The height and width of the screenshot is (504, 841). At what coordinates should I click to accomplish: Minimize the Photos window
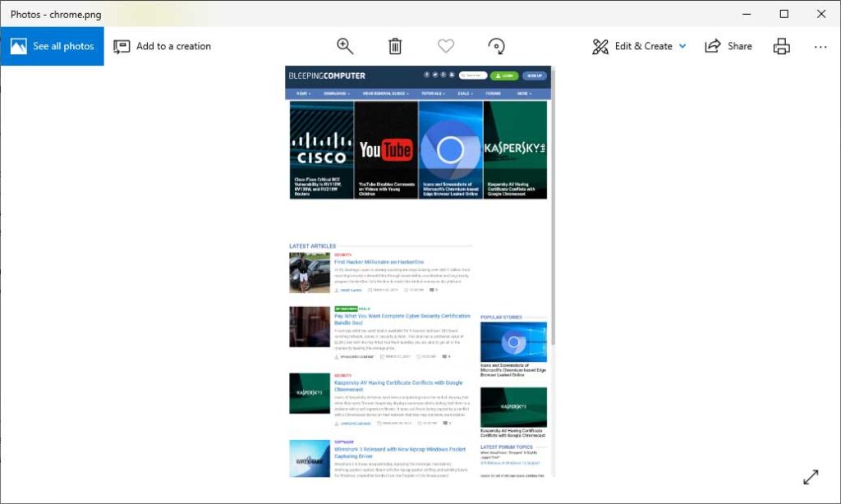point(746,14)
